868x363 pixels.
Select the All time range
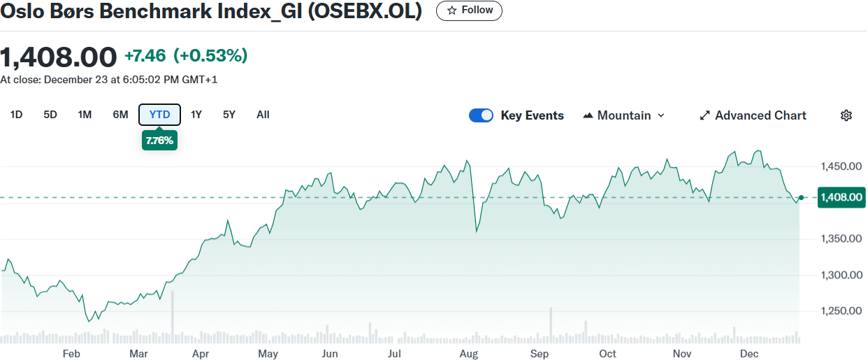click(263, 115)
